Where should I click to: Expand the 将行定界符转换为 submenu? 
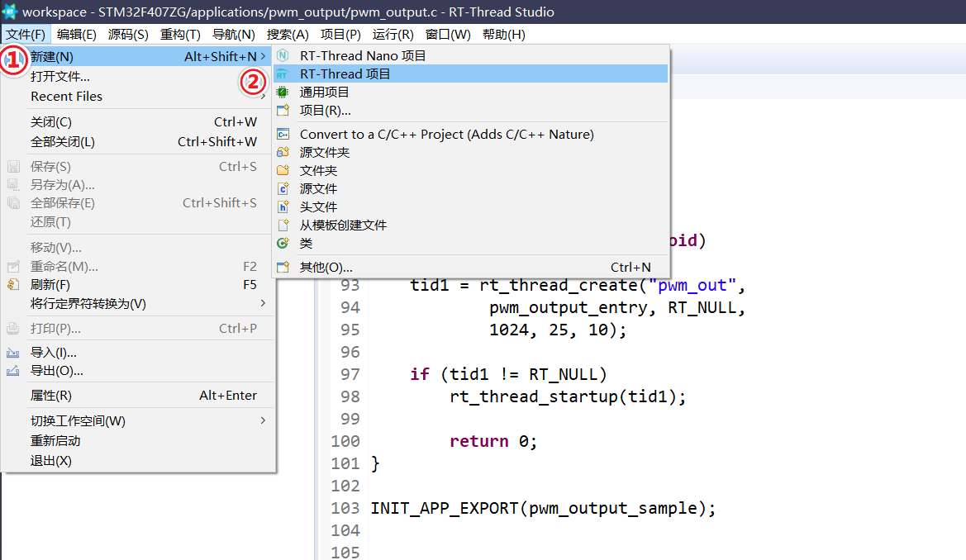87,303
